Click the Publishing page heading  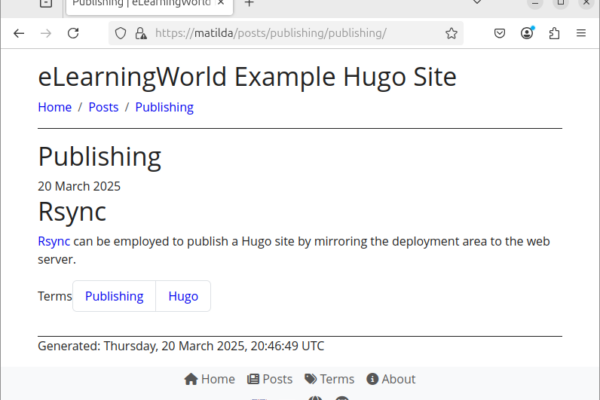tap(99, 157)
